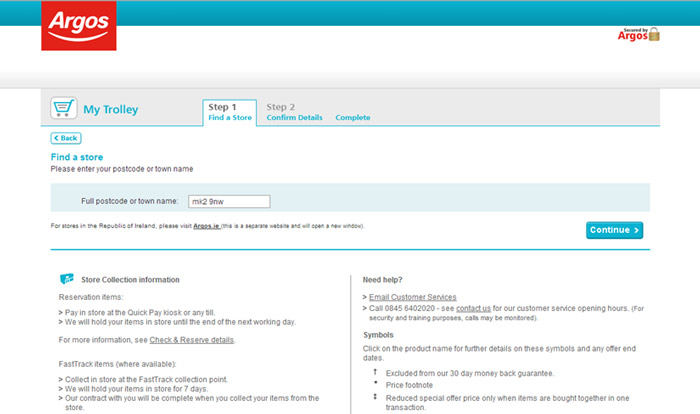The width and height of the screenshot is (700, 414).
Task: Go to Step 2 Confirm Details tab
Action: tap(294, 112)
